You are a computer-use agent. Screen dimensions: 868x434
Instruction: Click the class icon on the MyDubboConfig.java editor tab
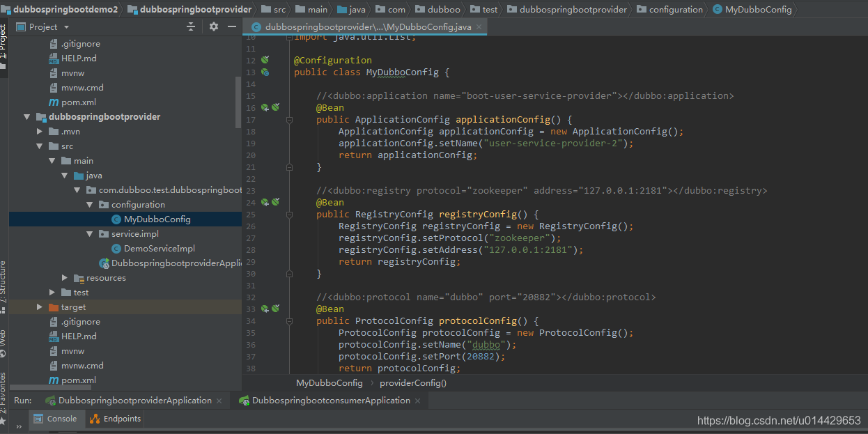coord(256,27)
